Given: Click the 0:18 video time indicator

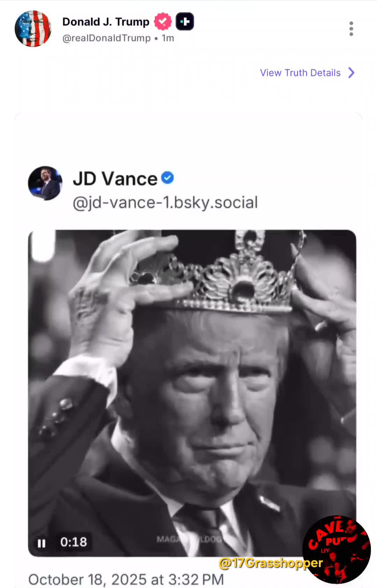Looking at the screenshot, I should 74,542.
